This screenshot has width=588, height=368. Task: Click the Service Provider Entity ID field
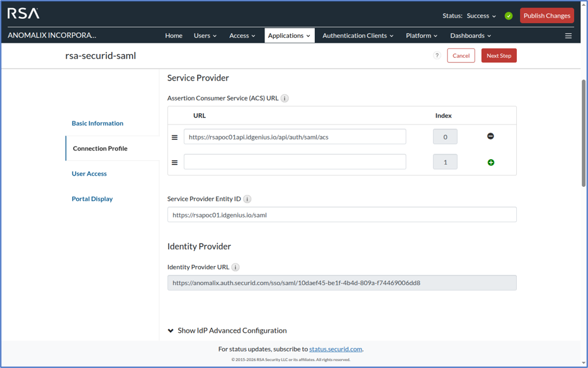tap(342, 215)
